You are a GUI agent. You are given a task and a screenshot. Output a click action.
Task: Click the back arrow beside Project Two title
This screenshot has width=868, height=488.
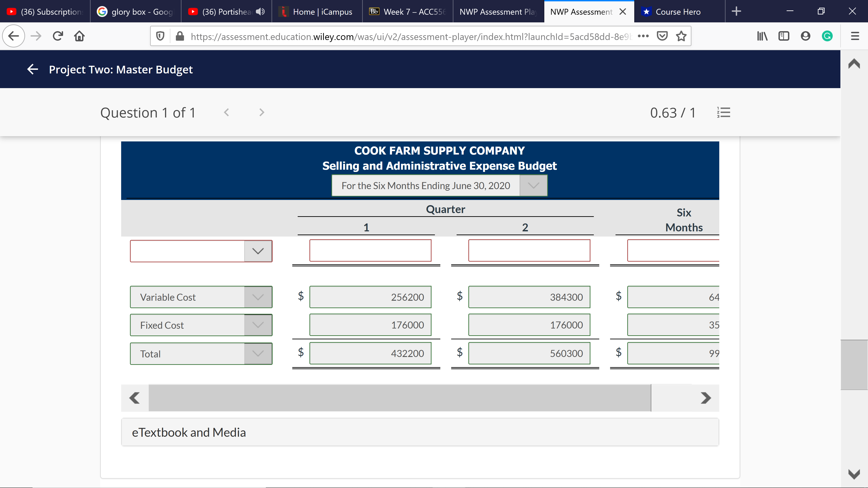[32, 69]
